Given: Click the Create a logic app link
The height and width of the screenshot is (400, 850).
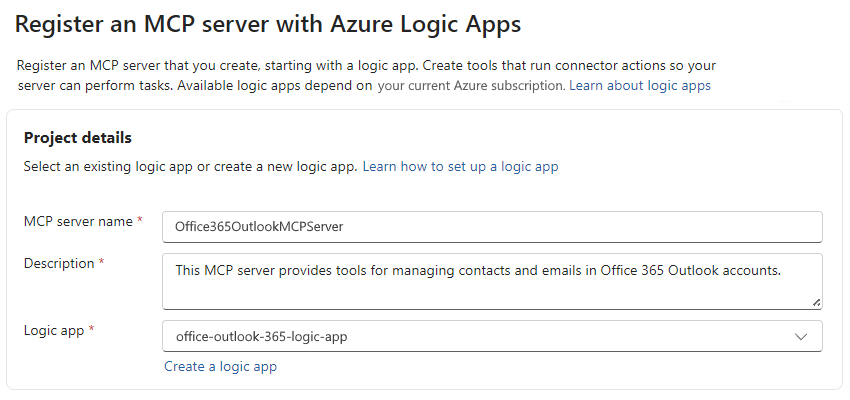Looking at the screenshot, I should tap(221, 366).
